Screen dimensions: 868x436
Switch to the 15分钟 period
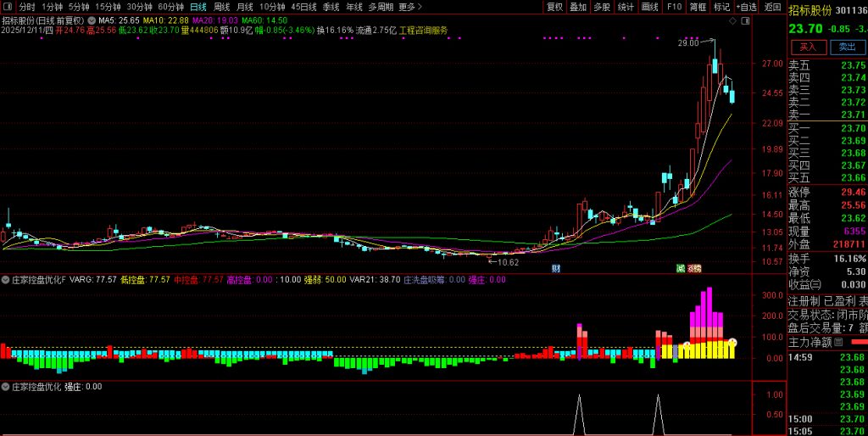coord(108,7)
